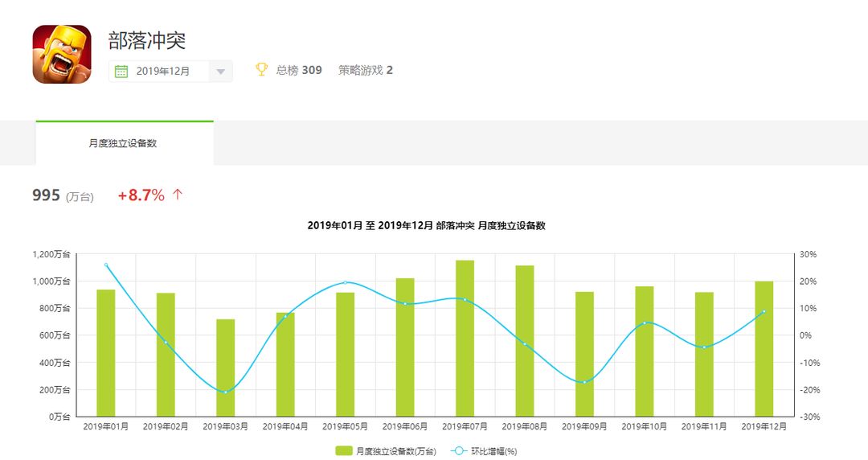The image size is (868, 460).
Task: Click the 策略游戏 2 category ranking
Action: [x=366, y=71]
